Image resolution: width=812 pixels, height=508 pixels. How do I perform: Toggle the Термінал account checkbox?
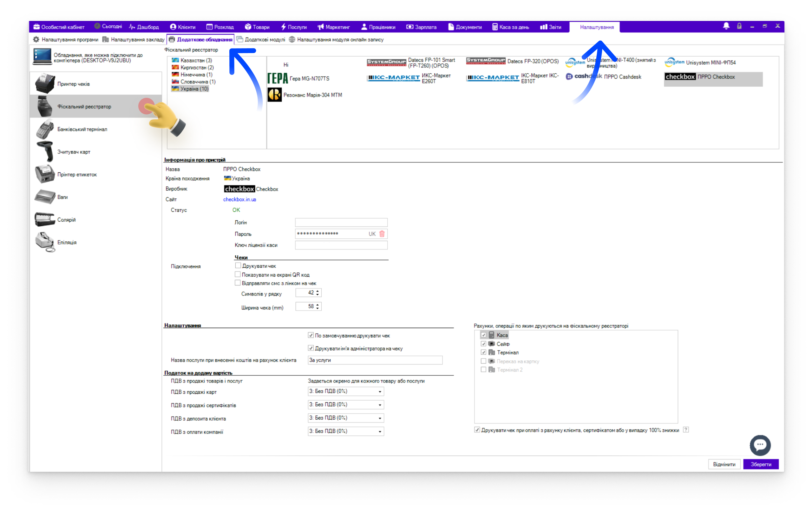click(x=483, y=352)
